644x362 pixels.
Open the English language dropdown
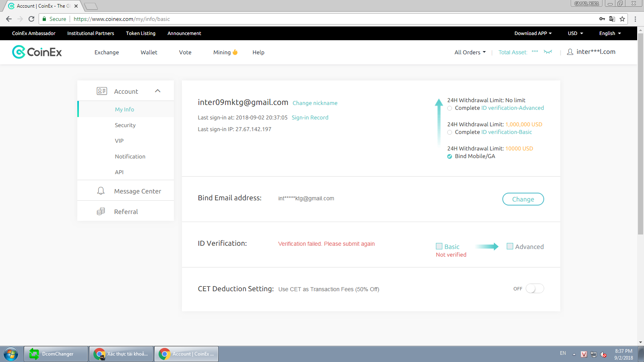coord(610,33)
